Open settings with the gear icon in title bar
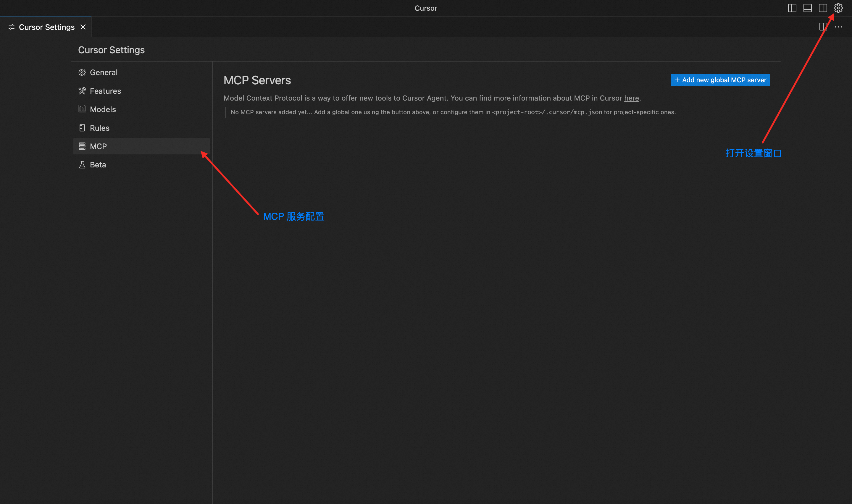This screenshot has width=852, height=504. (x=838, y=8)
